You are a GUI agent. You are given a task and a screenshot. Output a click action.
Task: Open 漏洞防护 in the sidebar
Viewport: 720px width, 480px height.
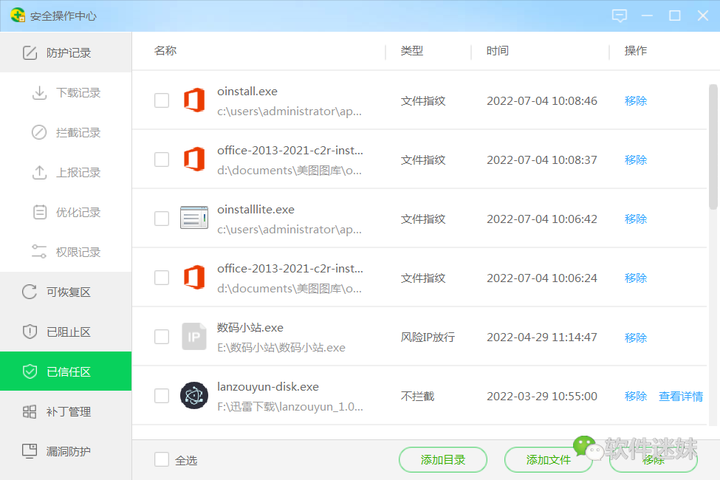tap(66, 451)
